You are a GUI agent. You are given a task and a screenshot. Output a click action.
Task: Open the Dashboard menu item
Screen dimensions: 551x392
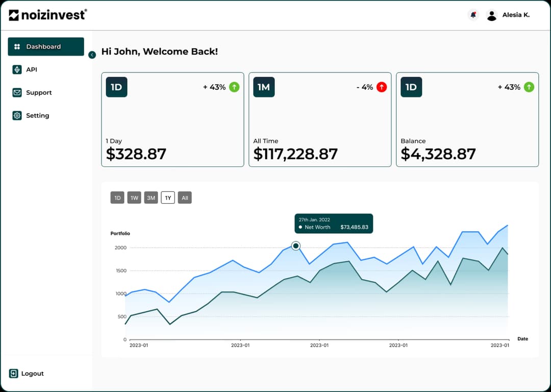click(46, 46)
